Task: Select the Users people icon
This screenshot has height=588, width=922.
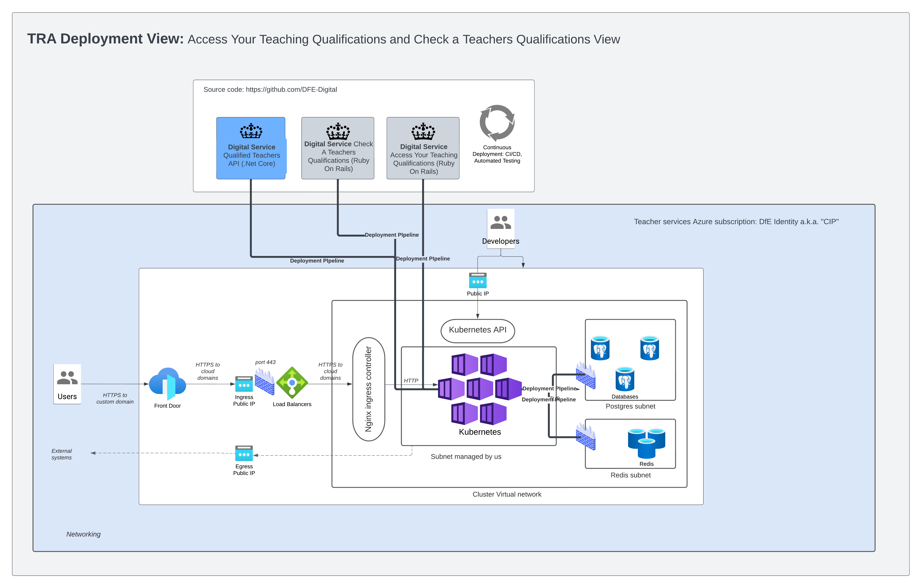Action: pos(67,378)
